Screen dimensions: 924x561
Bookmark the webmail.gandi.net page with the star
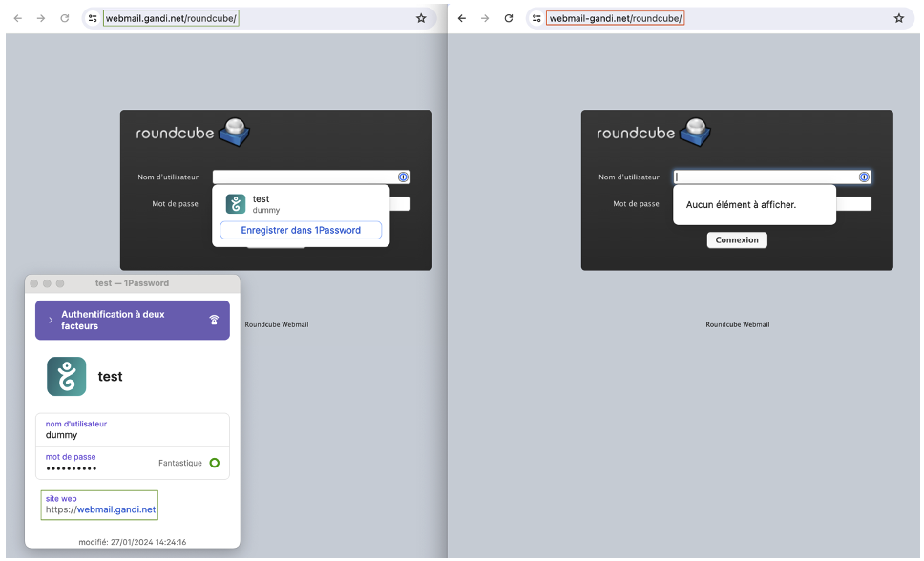421,18
